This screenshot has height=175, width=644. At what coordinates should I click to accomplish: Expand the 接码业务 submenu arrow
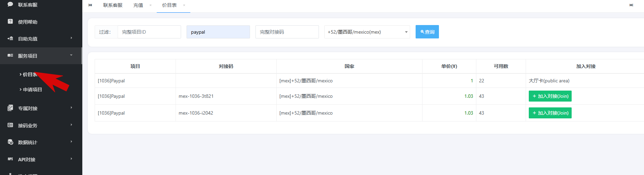pos(71,125)
